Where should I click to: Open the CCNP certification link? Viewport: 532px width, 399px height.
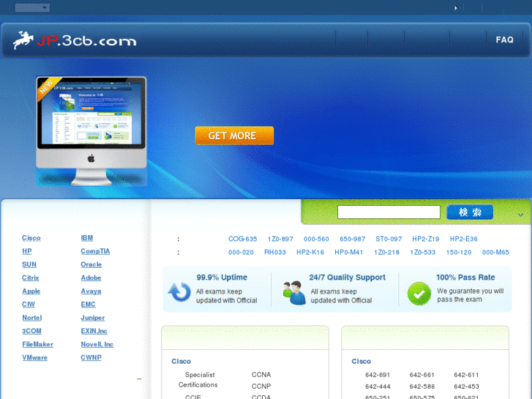coord(261,387)
